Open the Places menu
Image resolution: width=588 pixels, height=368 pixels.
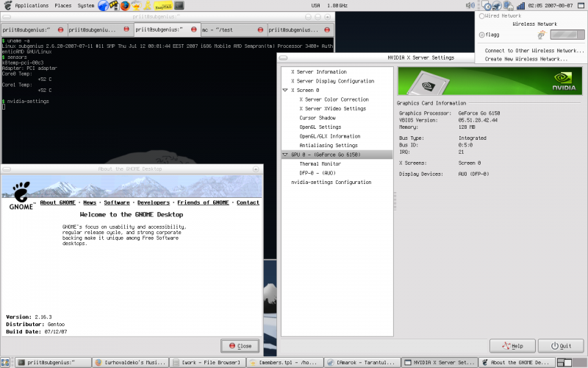point(63,6)
